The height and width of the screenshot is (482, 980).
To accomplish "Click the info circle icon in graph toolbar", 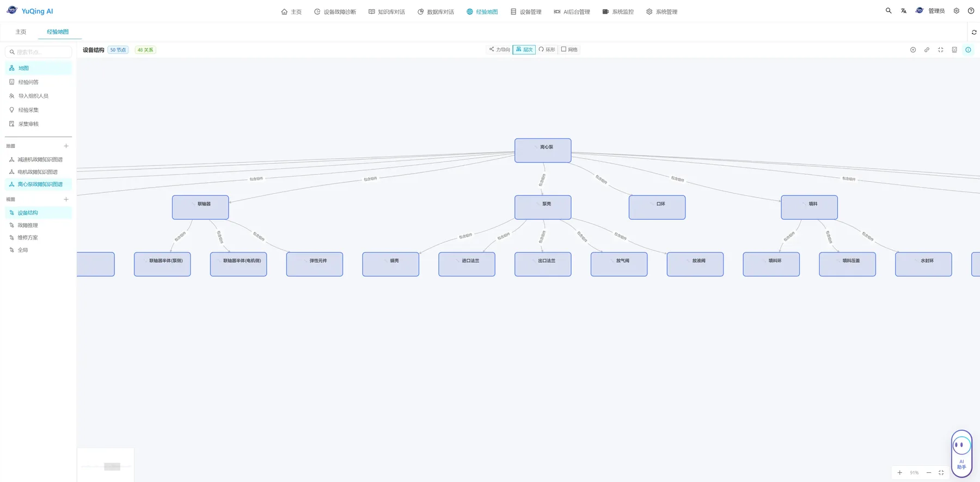I will coord(968,50).
